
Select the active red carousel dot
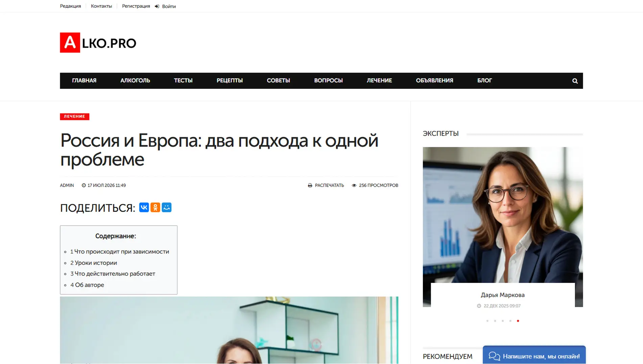tap(518, 321)
